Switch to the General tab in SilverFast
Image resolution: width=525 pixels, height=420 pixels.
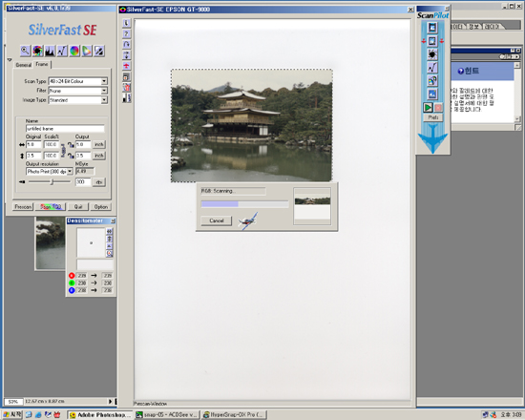click(24, 65)
